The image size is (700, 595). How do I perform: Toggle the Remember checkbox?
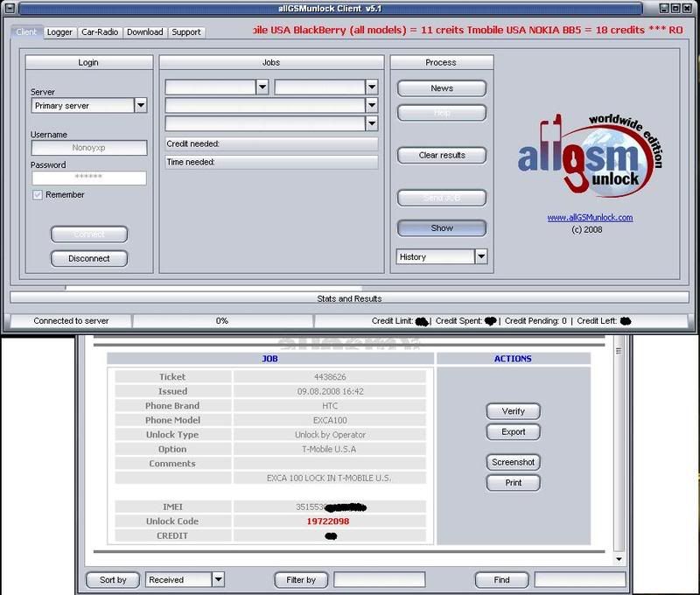pos(38,194)
